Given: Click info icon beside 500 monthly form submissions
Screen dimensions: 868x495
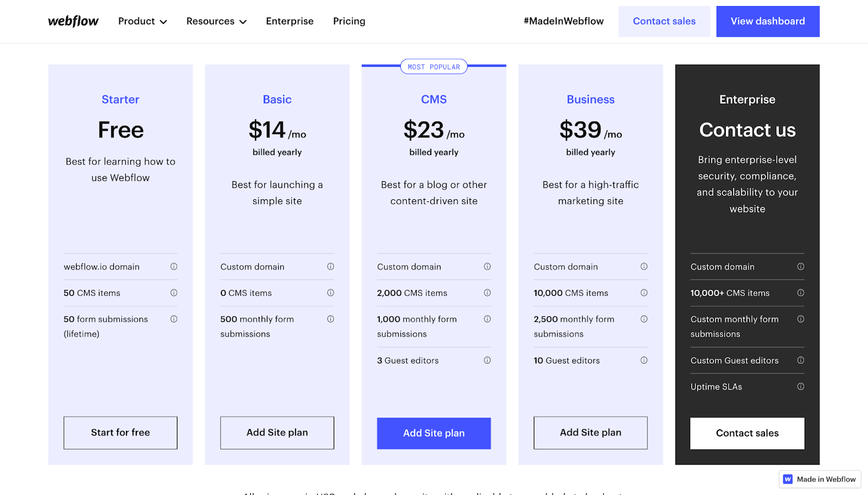Looking at the screenshot, I should pos(330,319).
